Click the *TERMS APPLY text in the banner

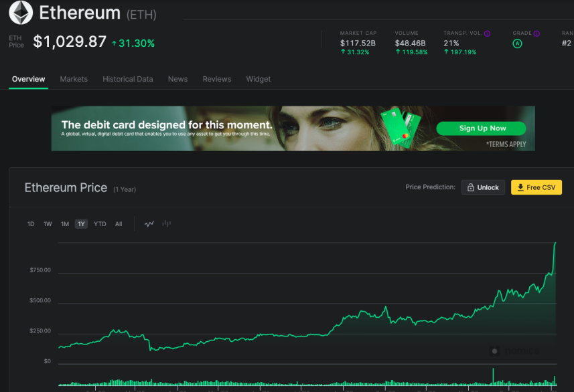[506, 144]
